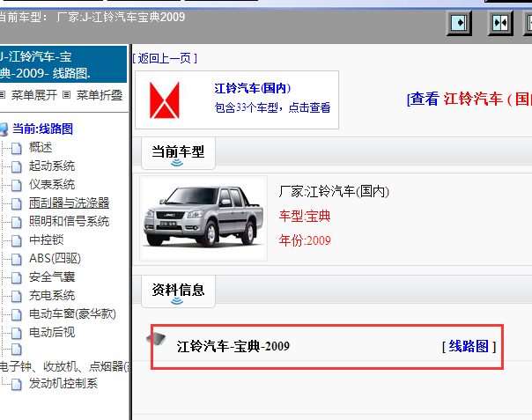
Task: Click the page icon next to 概述
Action: click(x=16, y=148)
